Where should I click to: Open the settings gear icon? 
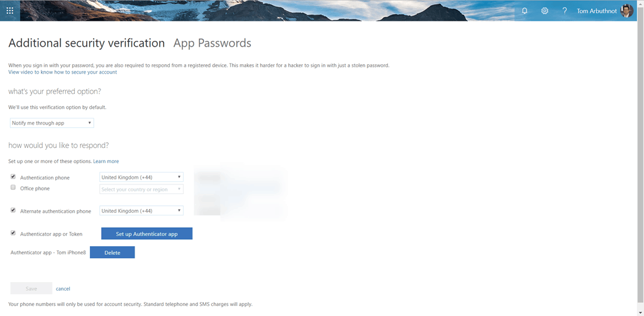545,11
